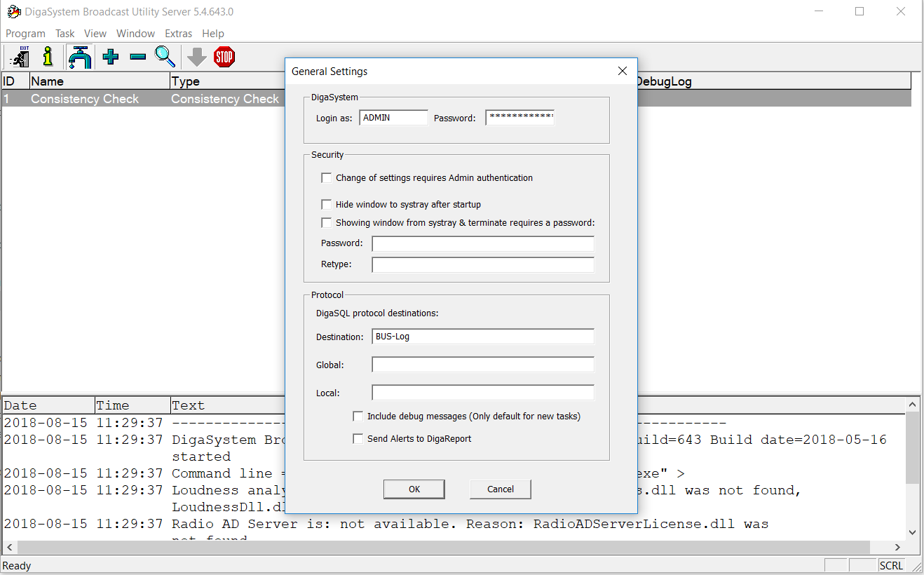This screenshot has width=924, height=575.
Task: Check 'Hide window to systray after startup'
Action: (327, 205)
